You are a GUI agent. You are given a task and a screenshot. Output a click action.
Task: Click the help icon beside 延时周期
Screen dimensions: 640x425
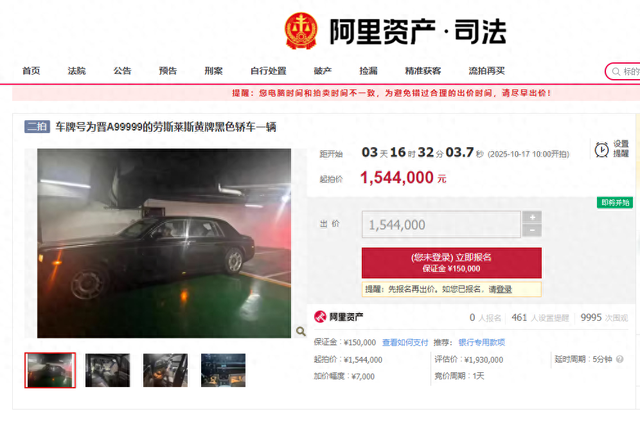click(x=620, y=359)
